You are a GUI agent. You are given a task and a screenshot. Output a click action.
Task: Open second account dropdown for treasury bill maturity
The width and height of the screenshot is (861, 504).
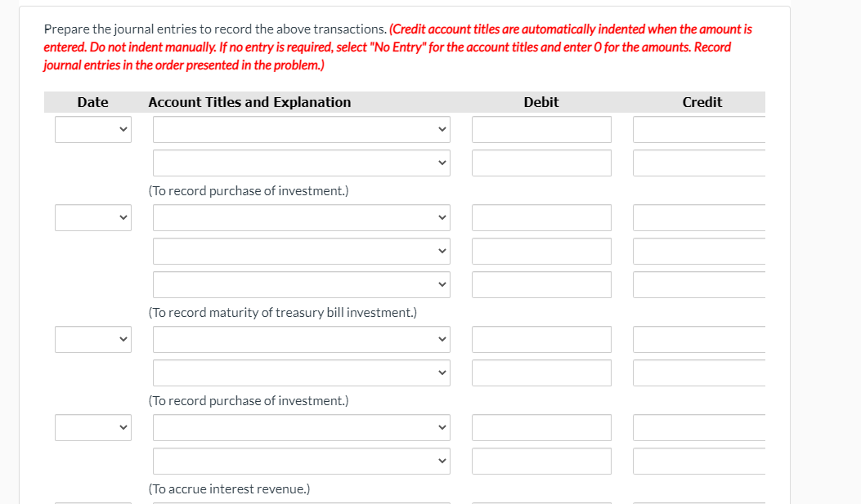pos(302,251)
